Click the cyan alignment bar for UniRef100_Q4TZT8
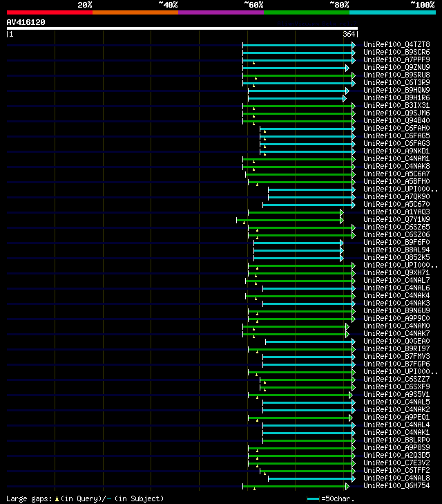The image size is (442, 504). (x=298, y=46)
